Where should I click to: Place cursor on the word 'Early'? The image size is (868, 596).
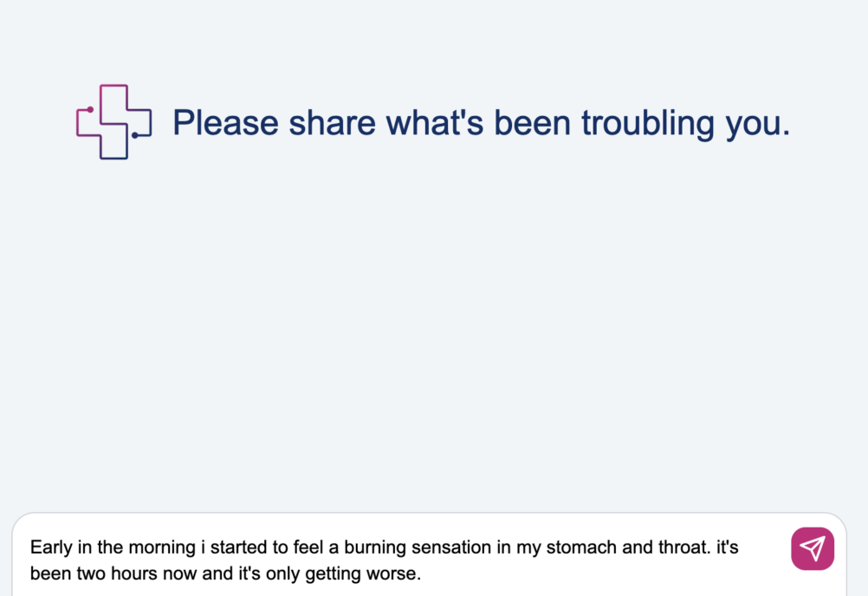[x=50, y=547]
